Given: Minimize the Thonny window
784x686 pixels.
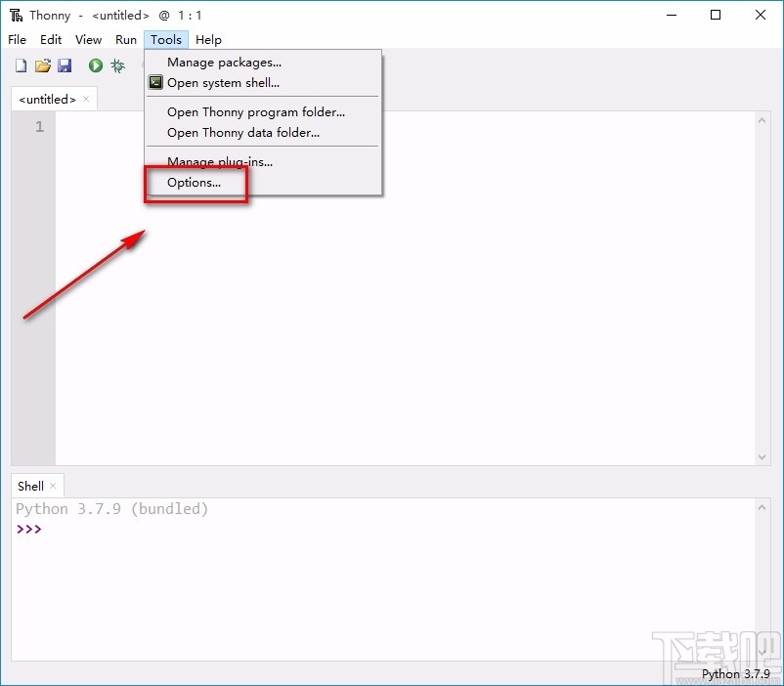Looking at the screenshot, I should [x=671, y=15].
